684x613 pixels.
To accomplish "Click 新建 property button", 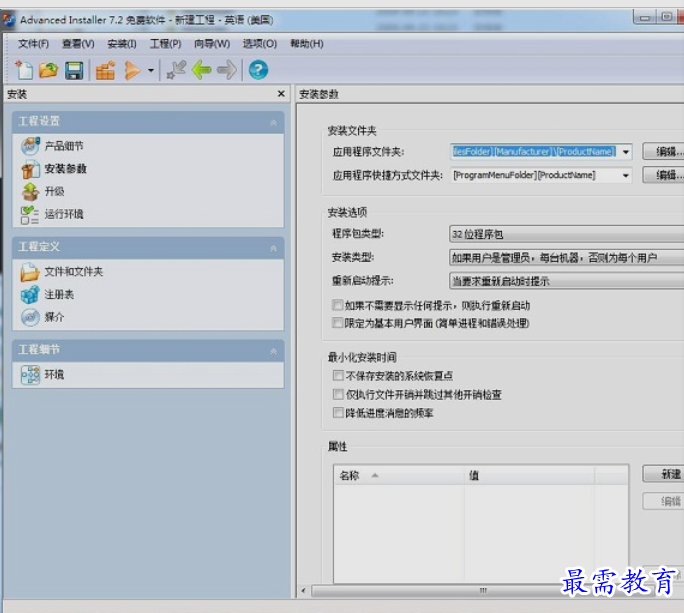I will coord(663,474).
